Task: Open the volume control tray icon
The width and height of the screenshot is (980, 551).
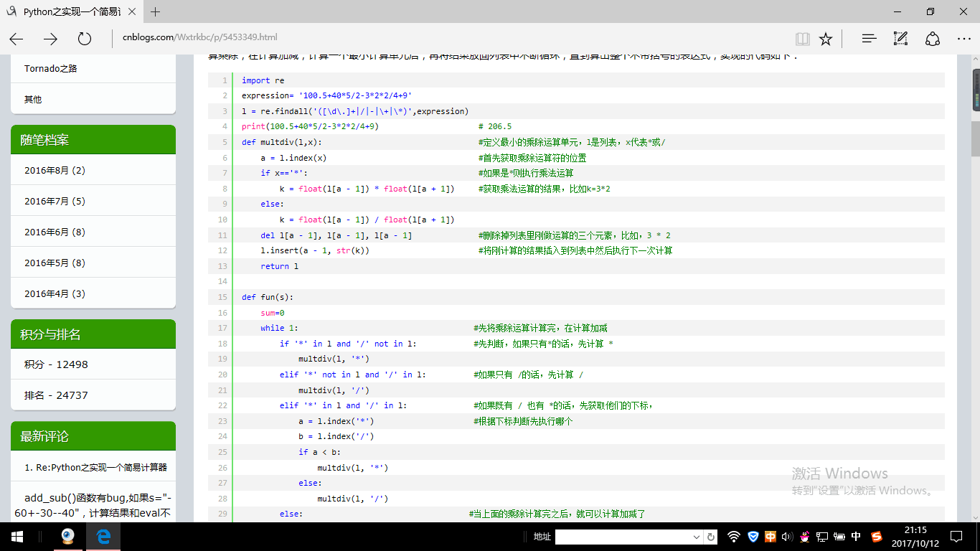Action: [786, 537]
